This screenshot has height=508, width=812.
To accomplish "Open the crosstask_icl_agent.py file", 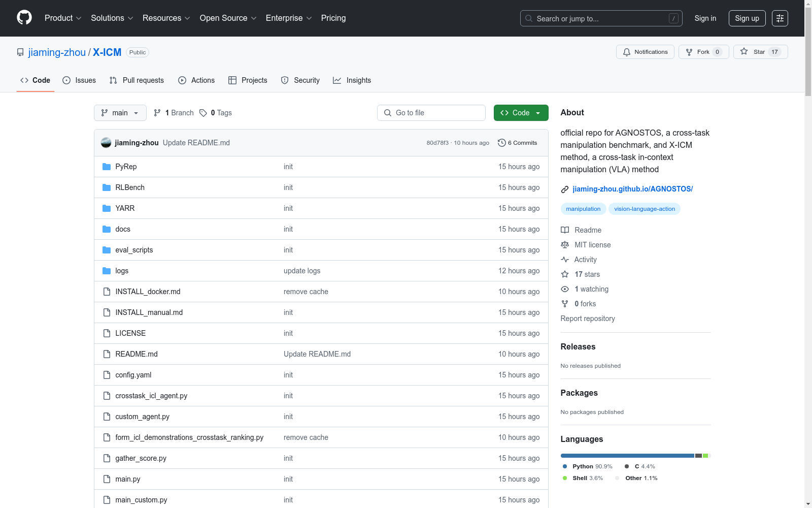I will coord(151,396).
